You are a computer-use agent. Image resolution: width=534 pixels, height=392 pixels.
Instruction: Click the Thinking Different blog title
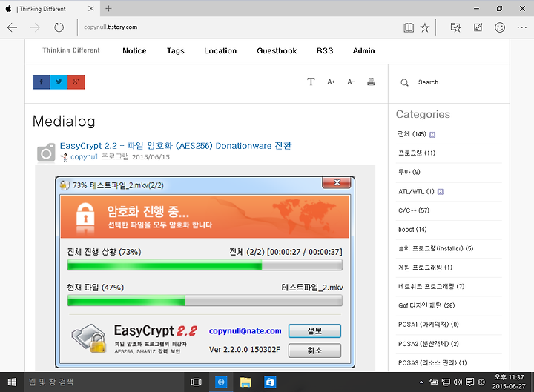tap(71, 50)
